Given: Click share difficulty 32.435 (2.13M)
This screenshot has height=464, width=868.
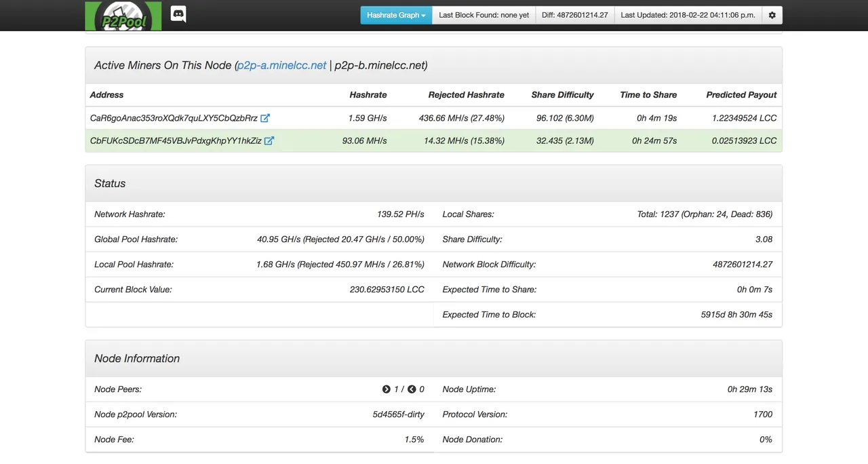Looking at the screenshot, I should [x=565, y=141].
